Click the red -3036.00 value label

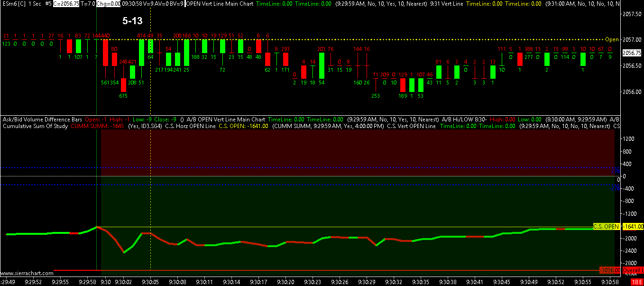[x=609, y=270]
